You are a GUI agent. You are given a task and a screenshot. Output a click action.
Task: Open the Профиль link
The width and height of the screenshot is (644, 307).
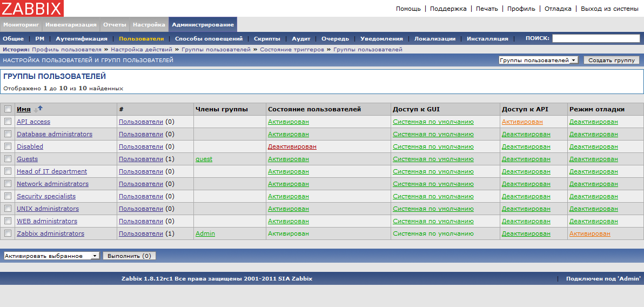[x=521, y=9]
